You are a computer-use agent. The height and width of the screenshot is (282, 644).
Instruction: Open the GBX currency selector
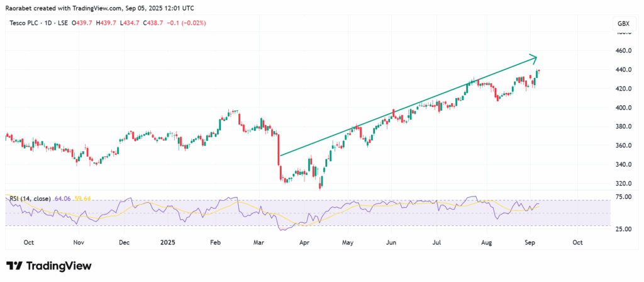[x=623, y=23]
